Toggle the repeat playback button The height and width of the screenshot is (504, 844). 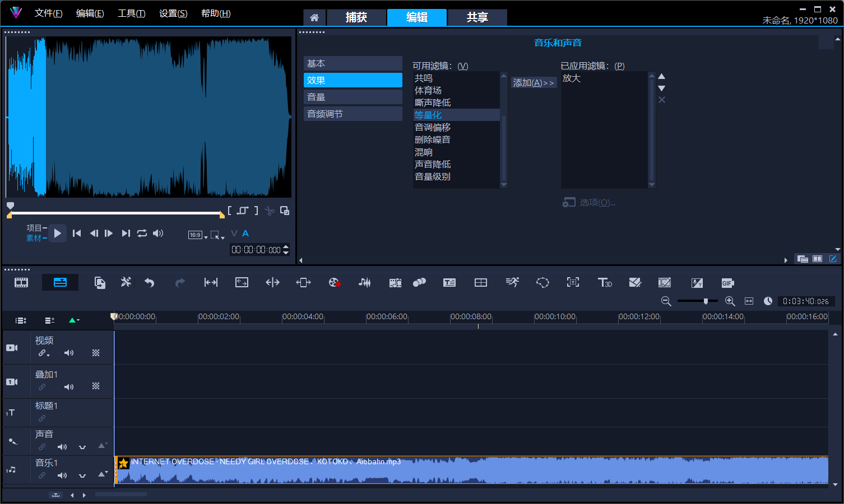[142, 233]
